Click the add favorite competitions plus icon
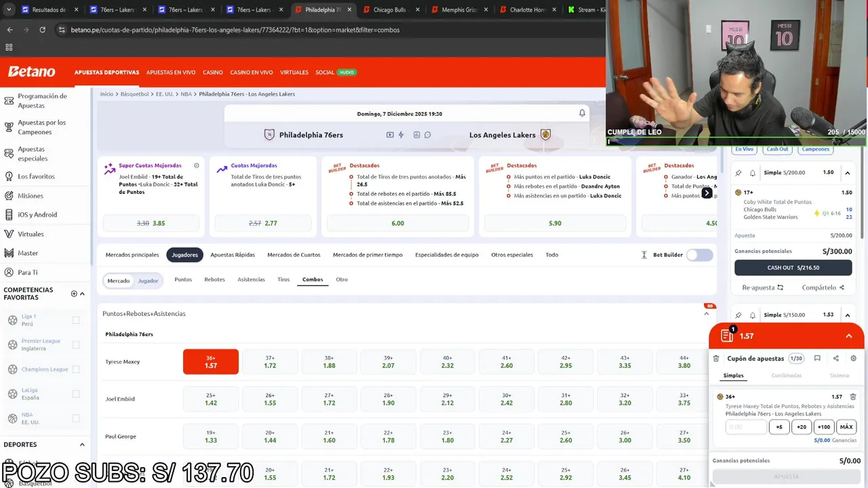868x488 pixels. tap(74, 293)
